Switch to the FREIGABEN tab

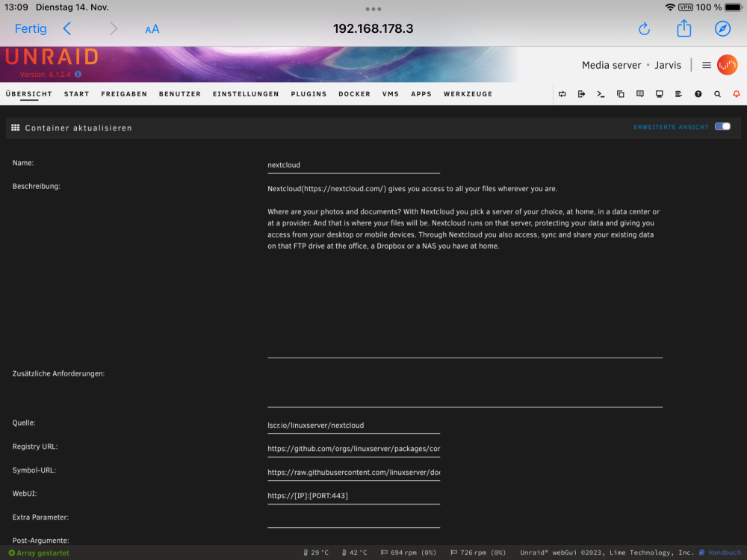click(124, 94)
